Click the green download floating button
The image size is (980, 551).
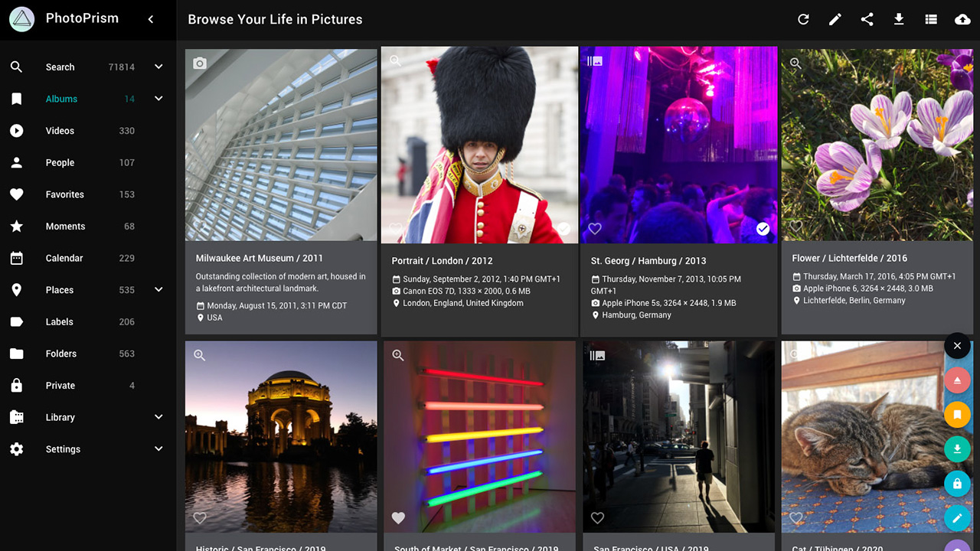[x=957, y=448]
